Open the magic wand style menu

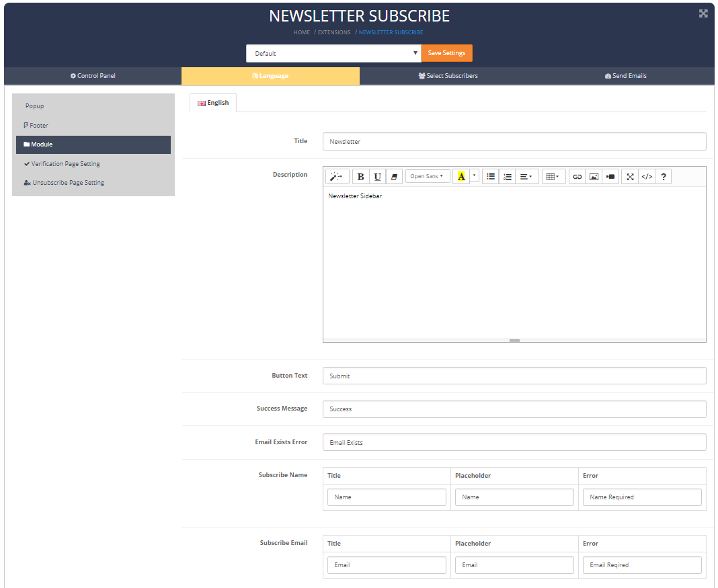(x=337, y=177)
